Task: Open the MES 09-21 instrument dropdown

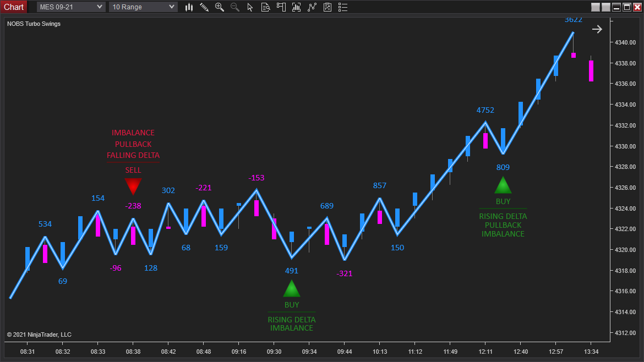Action: (70, 7)
